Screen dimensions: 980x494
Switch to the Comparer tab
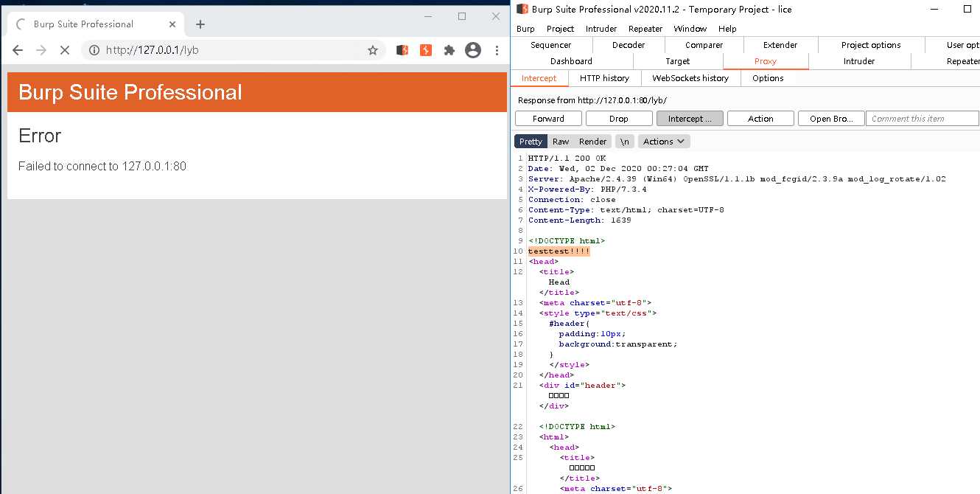point(704,45)
